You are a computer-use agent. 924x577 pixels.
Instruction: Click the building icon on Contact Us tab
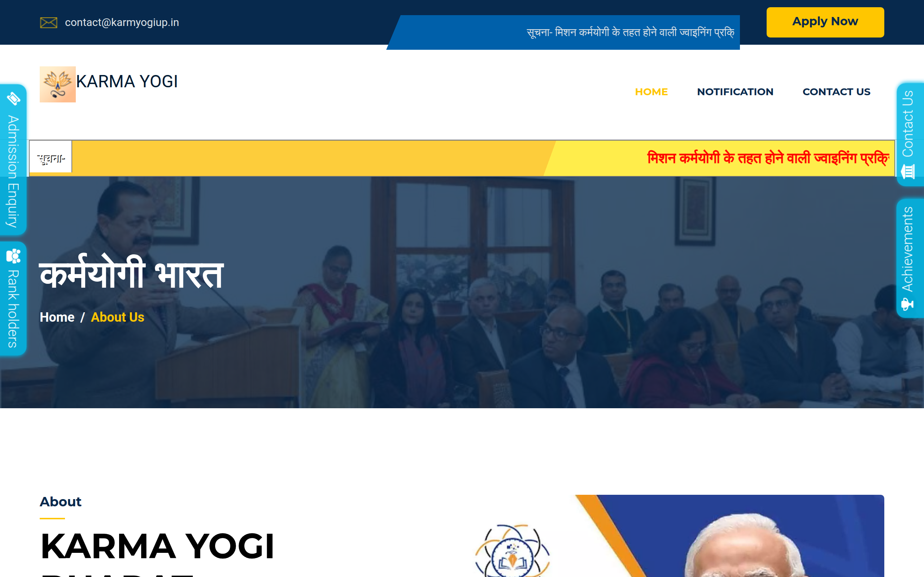908,171
